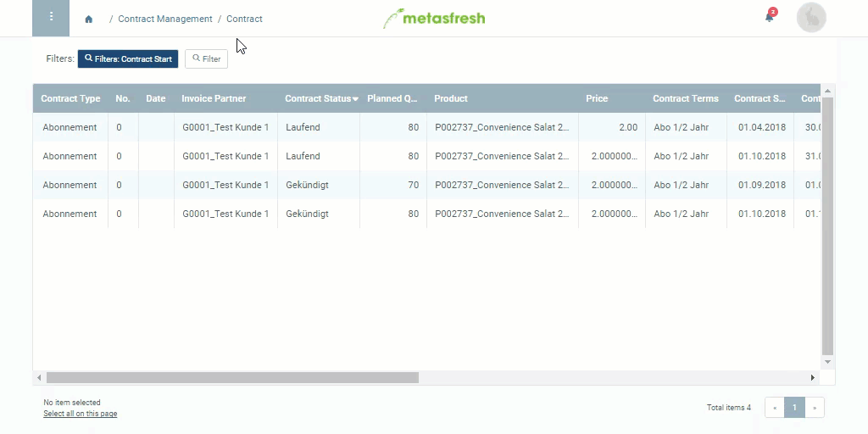The image size is (868, 434).
Task: Click the right arrow of horizontal scrollbar
Action: click(x=813, y=377)
